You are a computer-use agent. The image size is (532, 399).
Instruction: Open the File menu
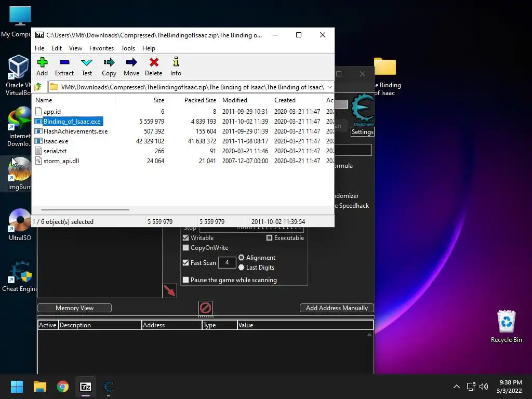pyautogui.click(x=39, y=48)
